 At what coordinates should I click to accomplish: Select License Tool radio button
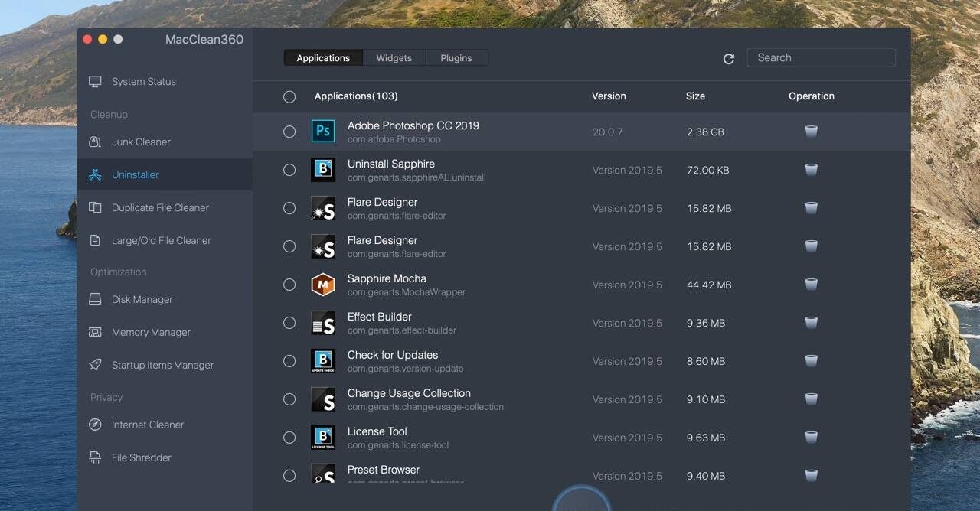coord(289,438)
